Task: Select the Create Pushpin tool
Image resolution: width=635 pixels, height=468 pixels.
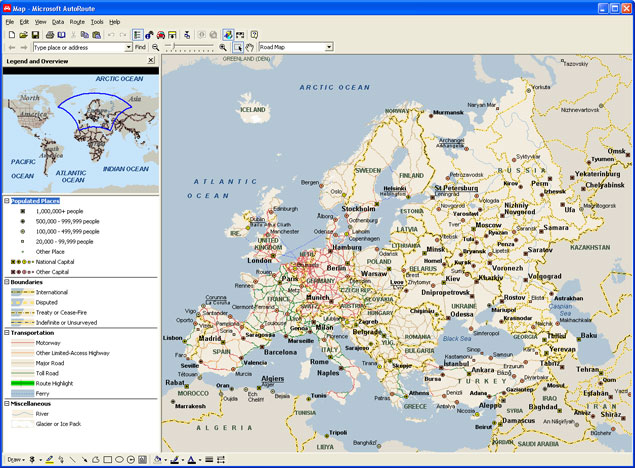Action: tap(32, 459)
